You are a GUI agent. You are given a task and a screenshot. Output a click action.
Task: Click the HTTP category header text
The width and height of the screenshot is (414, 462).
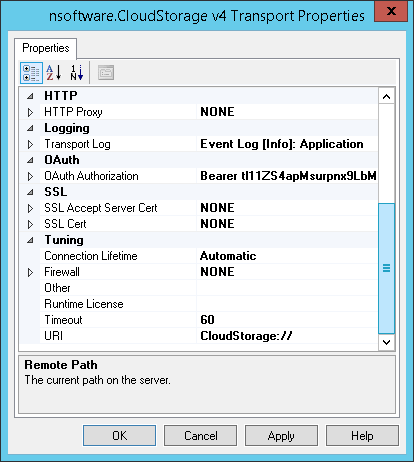[x=61, y=96]
